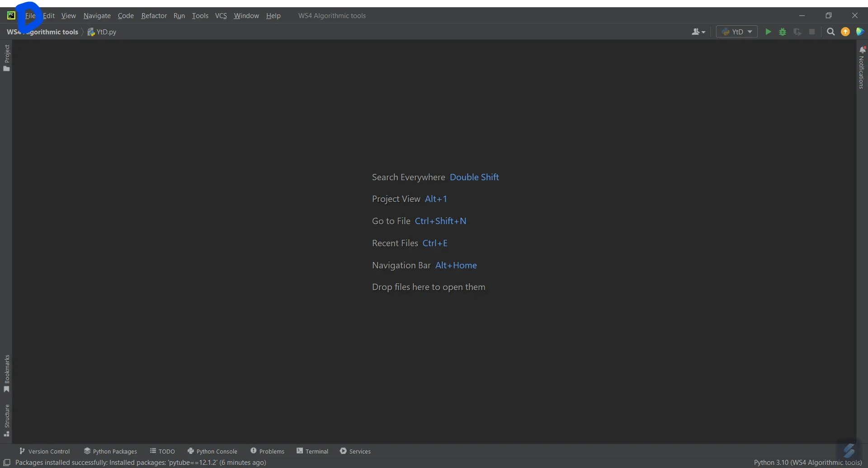Screen dimensions: 868x468
Task: Open the Code menu
Action: (x=126, y=16)
